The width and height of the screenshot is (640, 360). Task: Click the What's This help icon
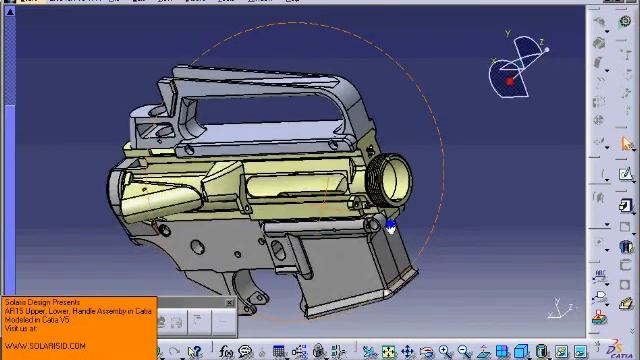[x=195, y=351]
